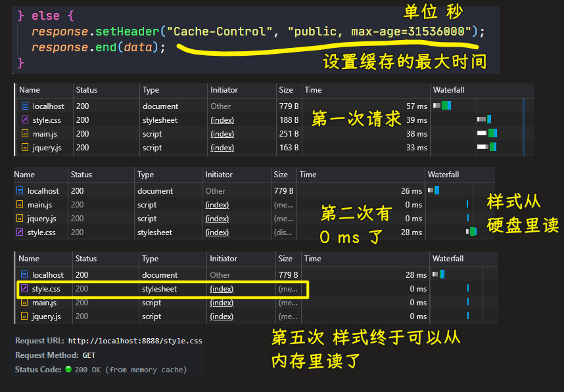Sort by Size header in the first-request table
The height and width of the screenshot is (392, 564).
286,90
